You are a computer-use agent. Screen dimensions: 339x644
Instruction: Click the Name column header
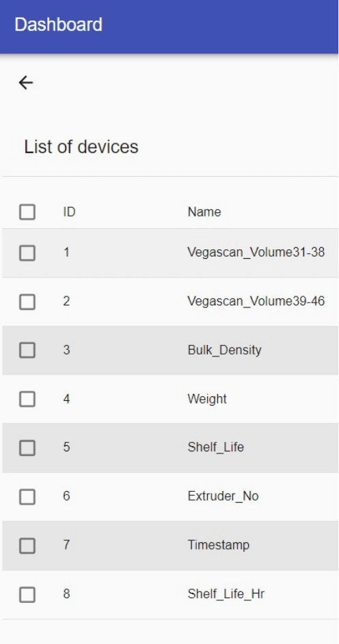[x=204, y=212]
